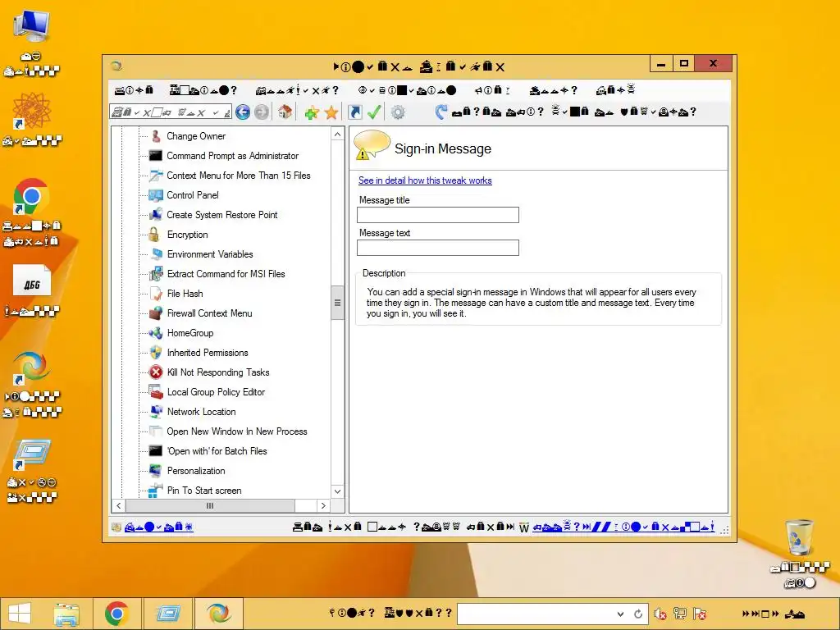Click the create shortcut toolbar icon
This screenshot has width=840, height=630.
(x=354, y=112)
